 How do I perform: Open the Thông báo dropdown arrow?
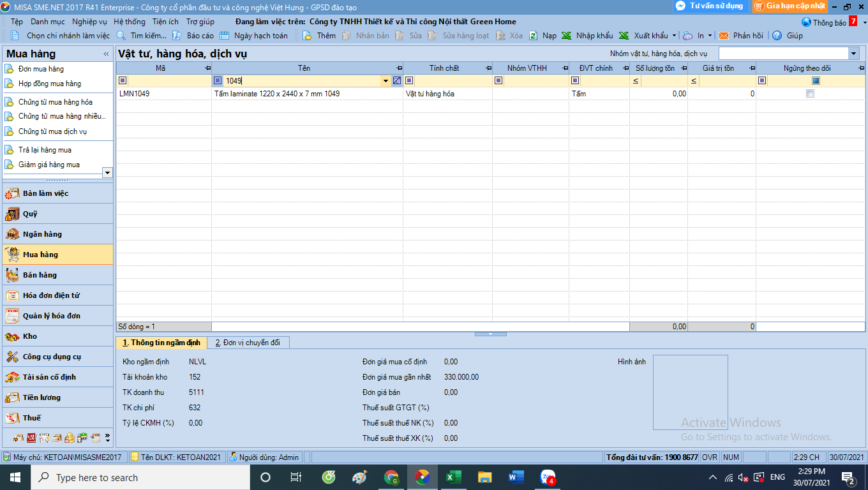(865, 22)
